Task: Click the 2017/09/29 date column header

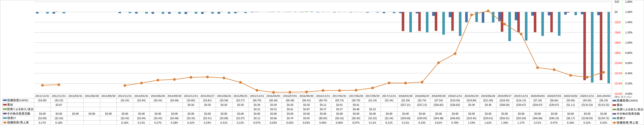Action: click(372, 96)
